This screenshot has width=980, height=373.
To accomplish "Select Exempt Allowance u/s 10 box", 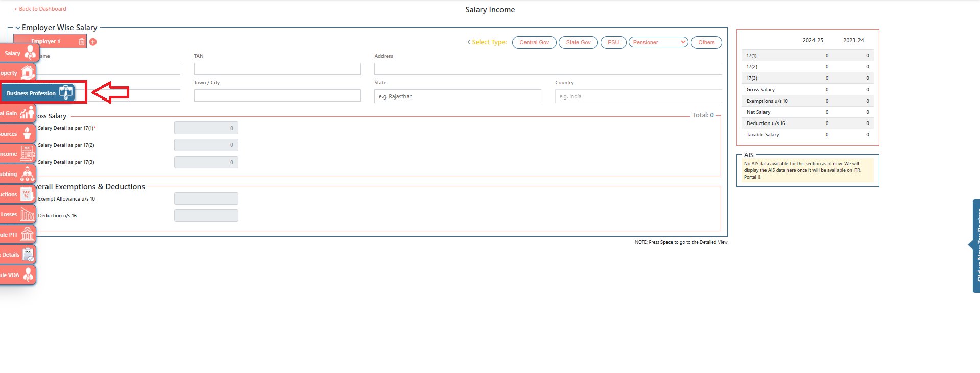I will [206, 198].
